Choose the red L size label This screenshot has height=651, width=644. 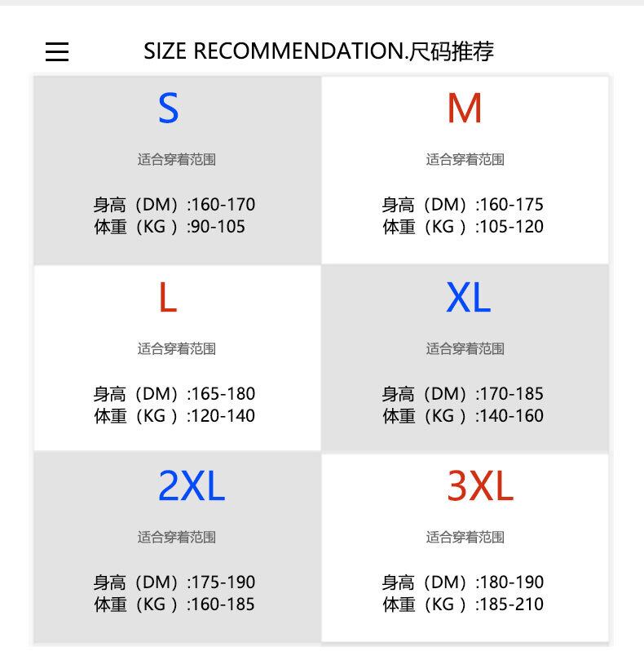tap(167, 299)
